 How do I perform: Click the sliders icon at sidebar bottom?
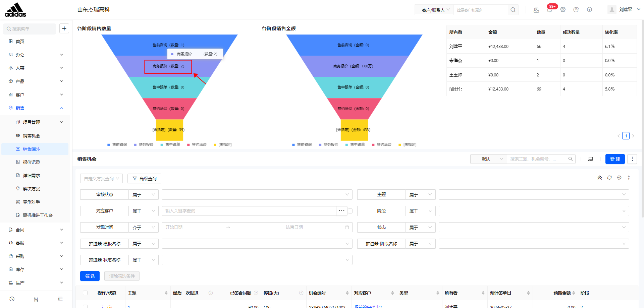pyautogui.click(x=36, y=299)
